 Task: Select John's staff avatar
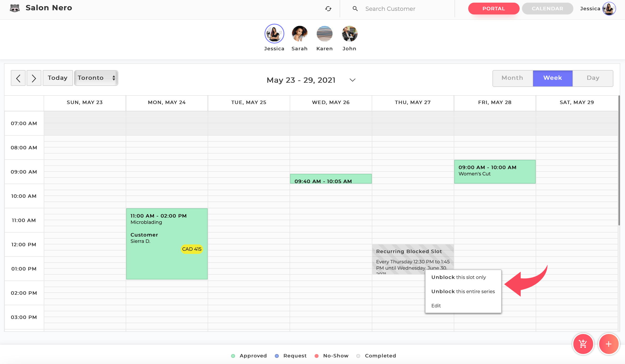point(349,34)
